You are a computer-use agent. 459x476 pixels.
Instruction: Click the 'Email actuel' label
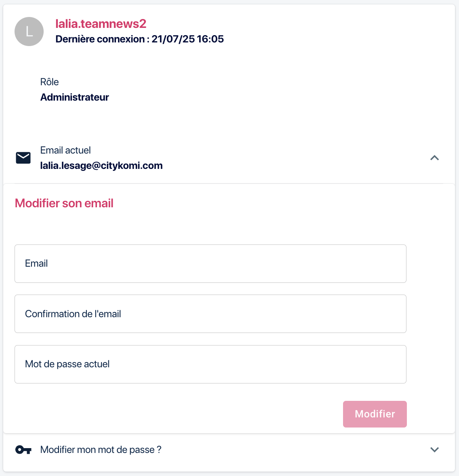(x=65, y=150)
